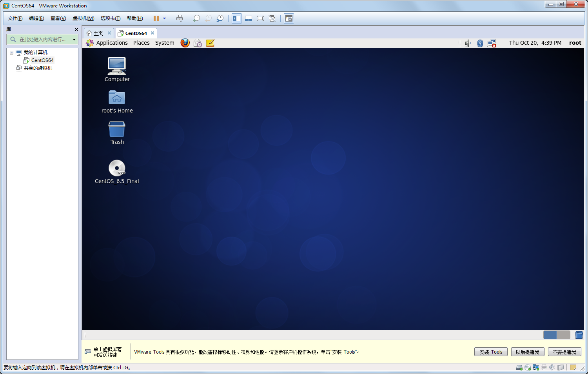588x374 pixels.
Task: Click the Bluetooth icon in GNOME panel
Action: tap(480, 43)
